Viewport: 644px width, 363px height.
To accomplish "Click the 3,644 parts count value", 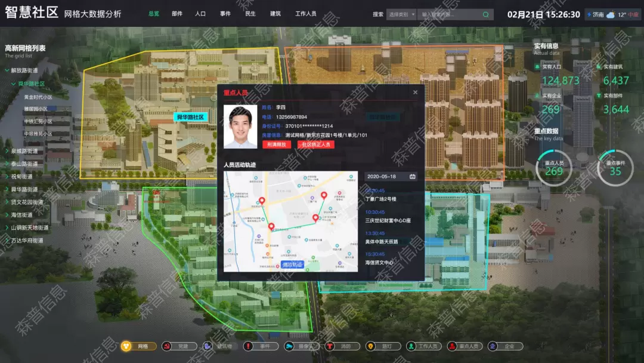I will 615,110.
